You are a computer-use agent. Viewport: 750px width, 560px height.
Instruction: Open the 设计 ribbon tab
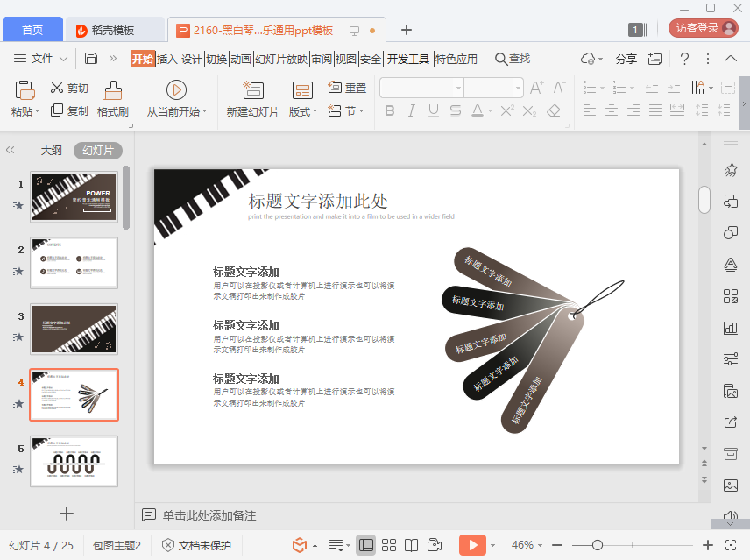tap(191, 59)
